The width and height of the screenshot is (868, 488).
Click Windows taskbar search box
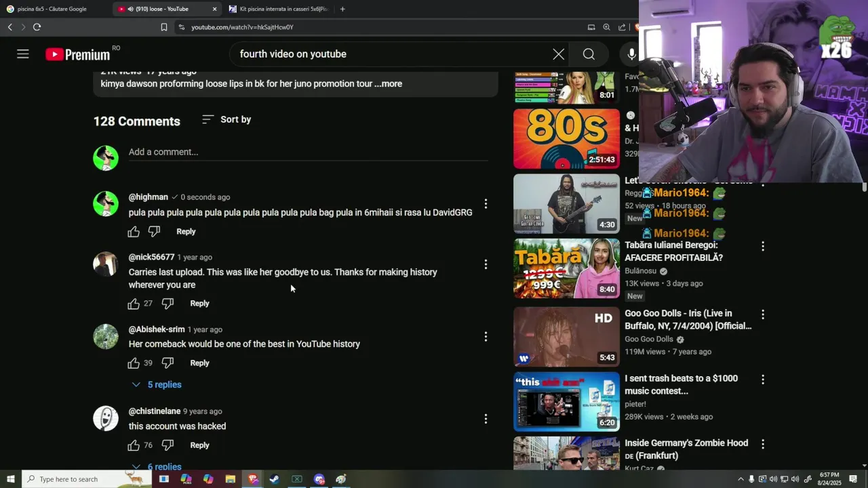tap(87, 479)
